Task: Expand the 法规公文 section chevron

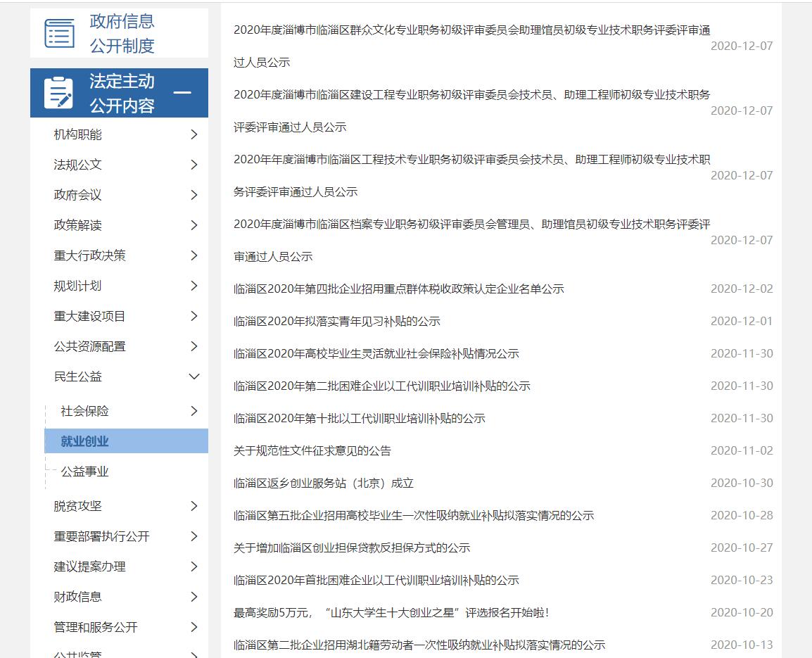Action: (x=194, y=164)
